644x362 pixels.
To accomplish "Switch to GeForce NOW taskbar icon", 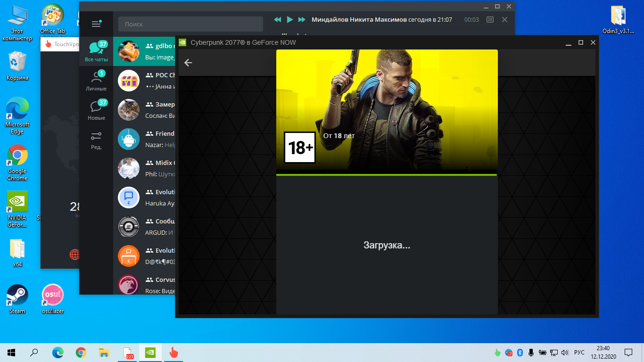I will coord(150,353).
